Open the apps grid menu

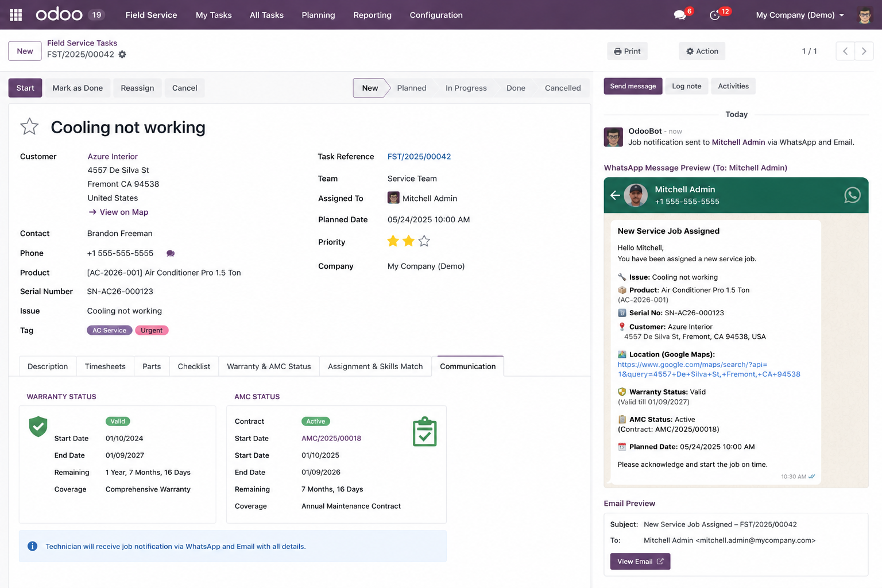[16, 15]
